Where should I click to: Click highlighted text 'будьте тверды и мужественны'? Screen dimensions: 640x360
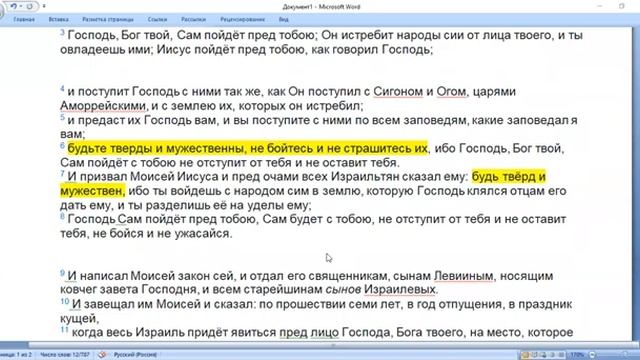pos(155,148)
